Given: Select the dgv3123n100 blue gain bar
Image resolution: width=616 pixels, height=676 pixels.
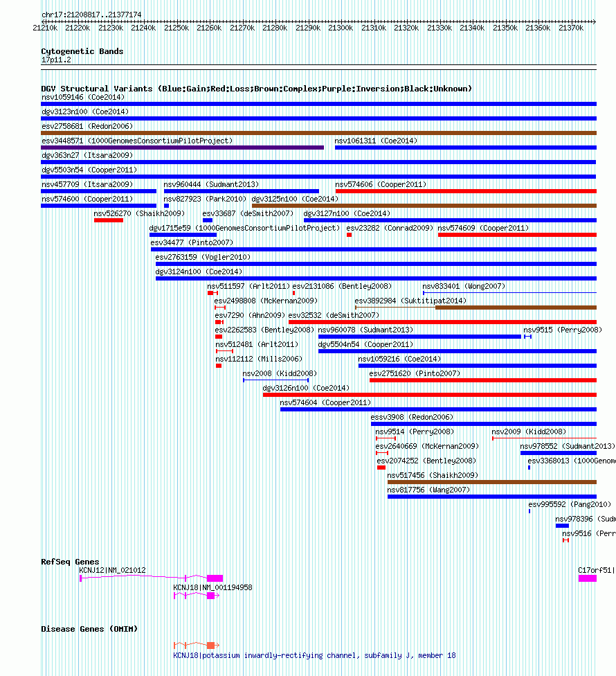Looking at the screenshot, I should 319,118.
